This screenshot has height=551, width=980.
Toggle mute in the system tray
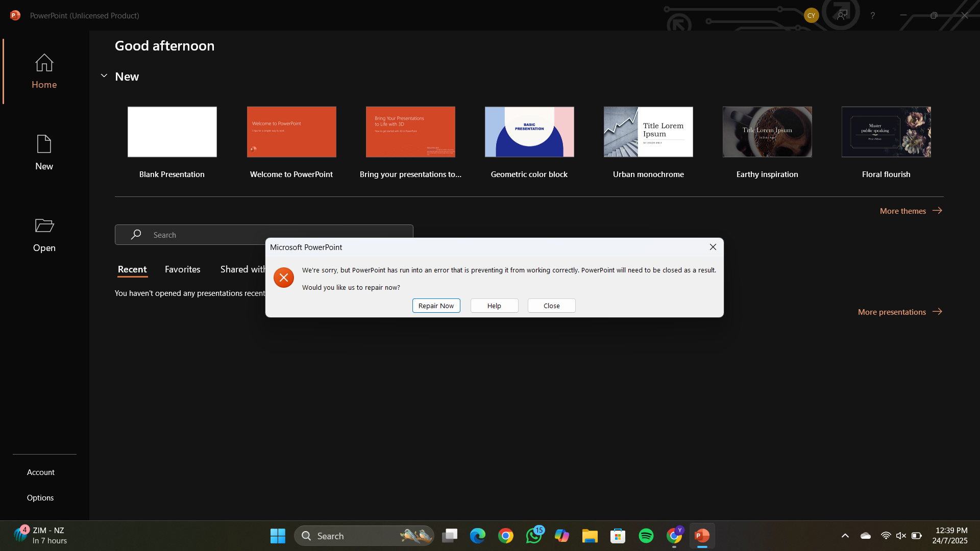click(x=901, y=536)
